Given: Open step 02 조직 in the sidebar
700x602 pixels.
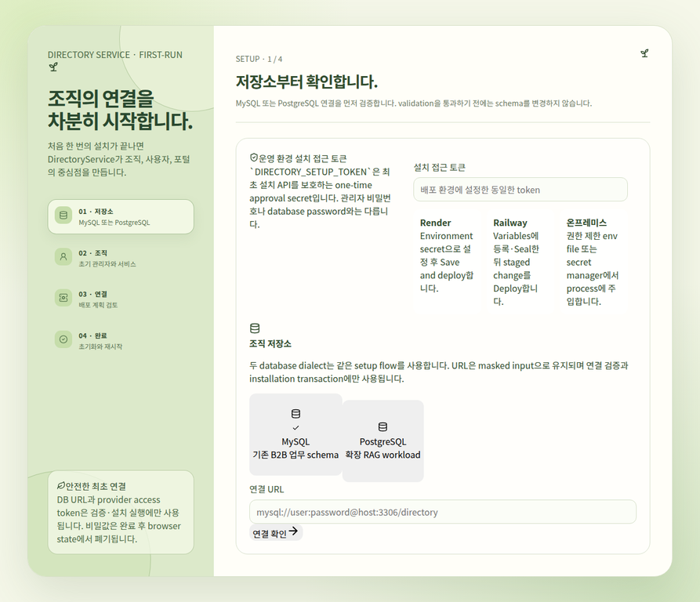Looking at the screenshot, I should pos(121,258).
